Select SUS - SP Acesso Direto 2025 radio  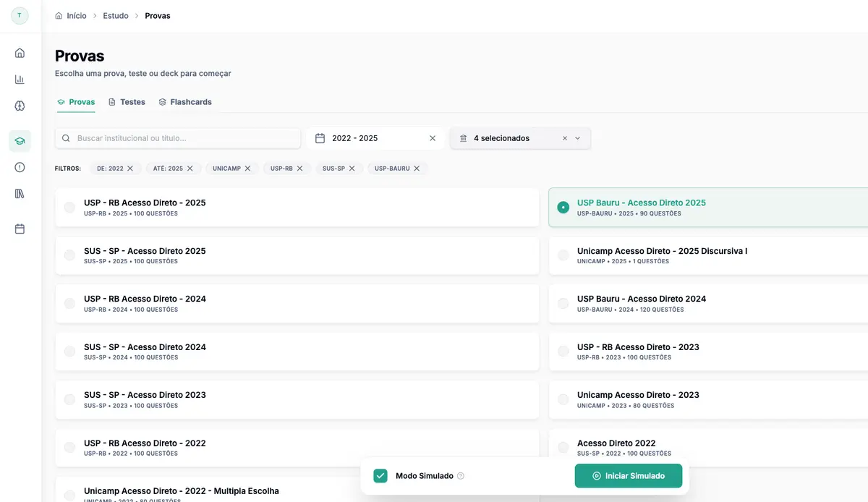(69, 255)
